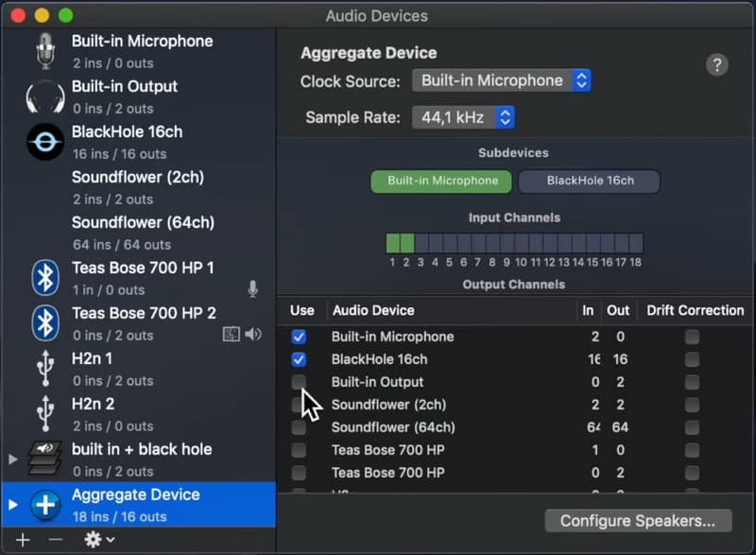This screenshot has height=555, width=756.
Task: Click the Drift Correction column header
Action: tap(696, 310)
